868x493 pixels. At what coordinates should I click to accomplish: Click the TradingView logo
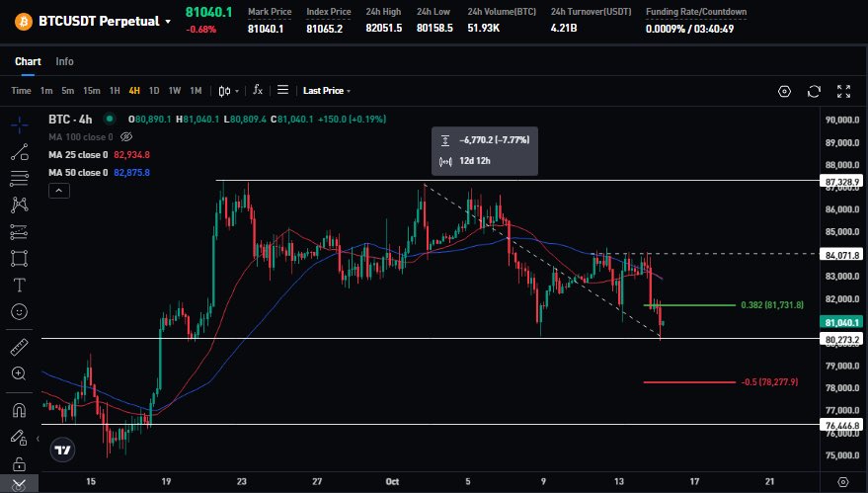coord(62,450)
